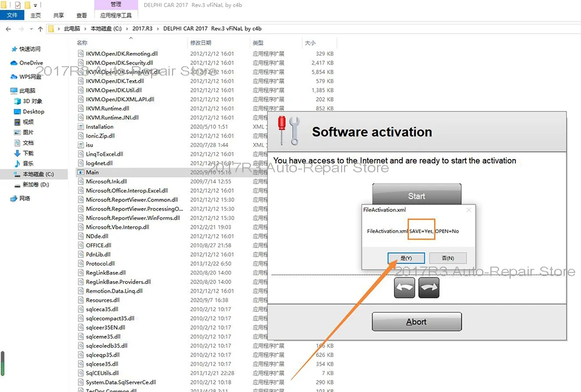Open Desktop folder in sidebar
Image resolution: width=581 pixels, height=392 pixels.
click(29, 112)
